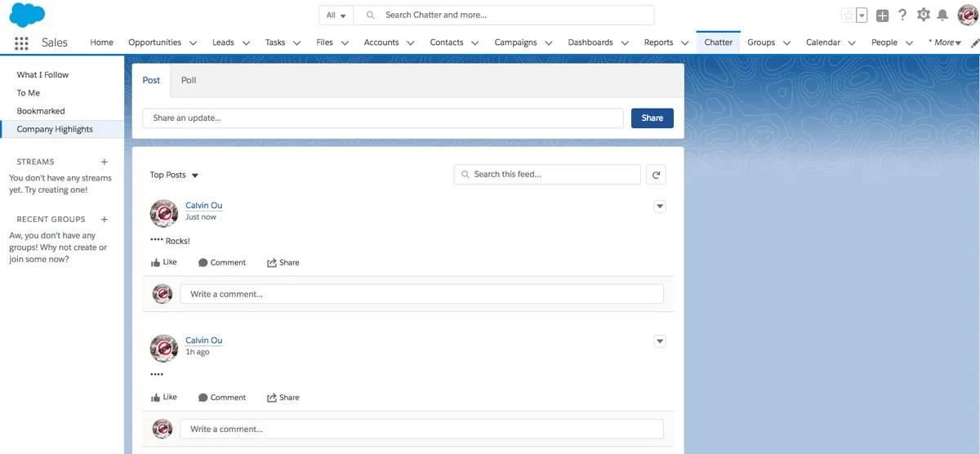
Task: Click the "Search Chatter and more" field
Action: coord(506,16)
